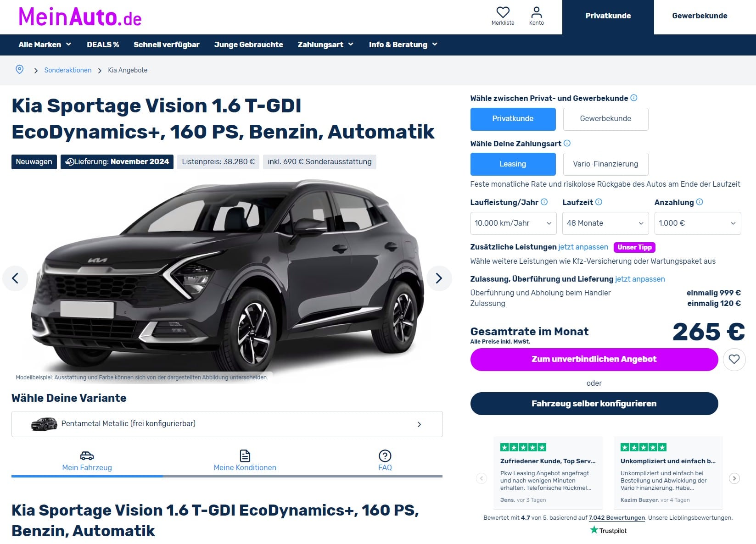756x544 pixels.
Task: Open info icon beside Wähle Deine Zahlungsart
Action: pyautogui.click(x=567, y=143)
